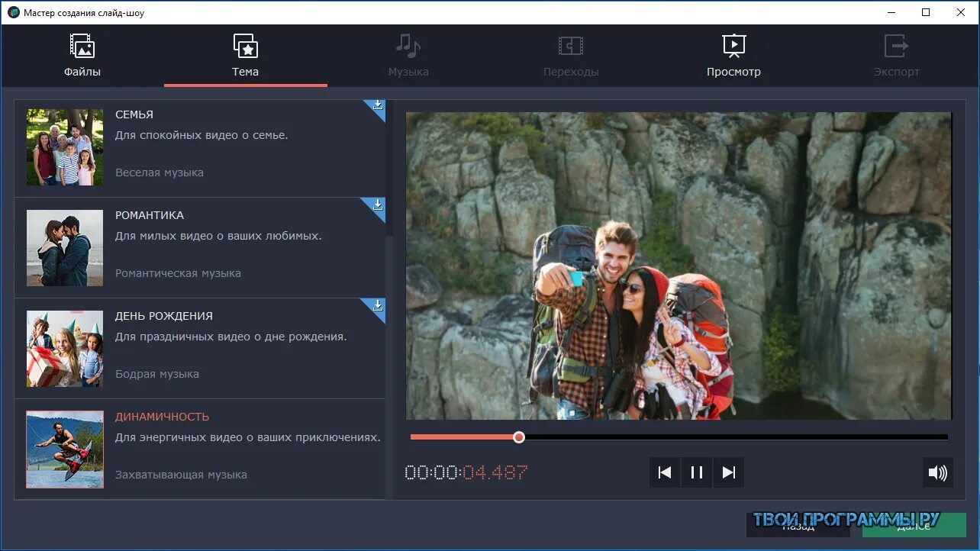
Task: Switch to the Файлы tab label
Action: click(x=82, y=72)
